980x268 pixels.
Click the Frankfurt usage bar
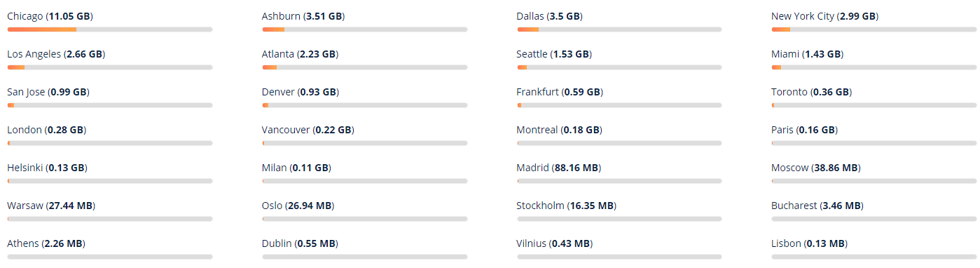pyautogui.click(x=619, y=105)
